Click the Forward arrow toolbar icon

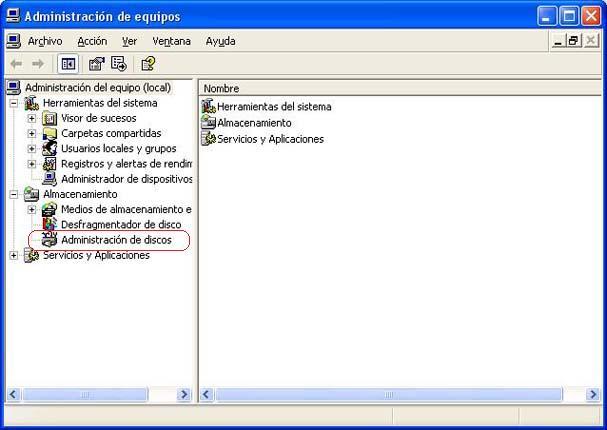click(x=38, y=63)
